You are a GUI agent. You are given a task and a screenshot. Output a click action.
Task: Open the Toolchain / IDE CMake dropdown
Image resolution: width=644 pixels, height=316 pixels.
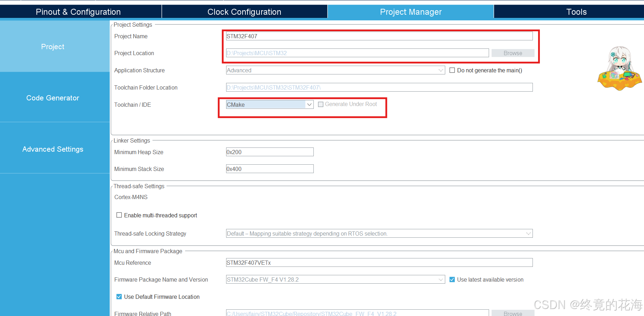pos(270,105)
